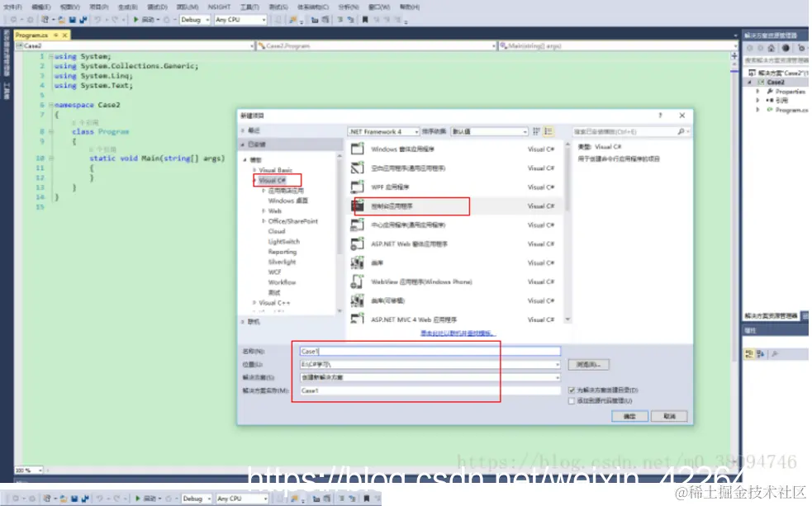Click the Categorized icon in Properties panel
This screenshot has width=812, height=506.
click(749, 354)
